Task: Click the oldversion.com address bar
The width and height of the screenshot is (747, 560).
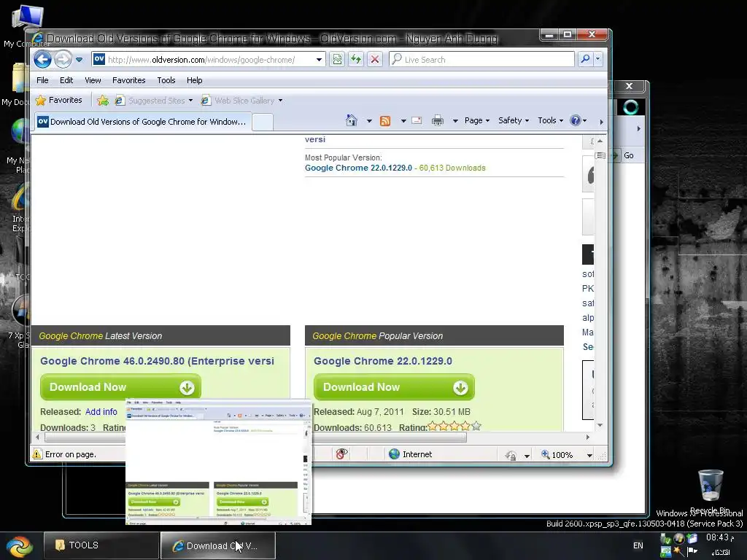Action: (x=208, y=60)
